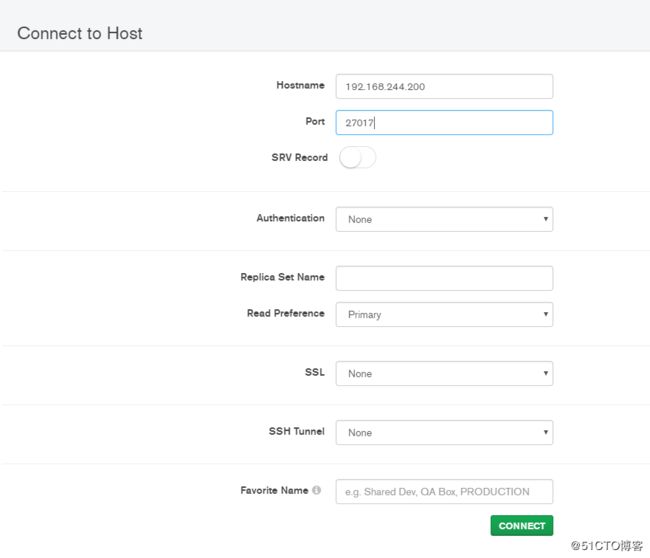The width and height of the screenshot is (650, 558).
Task: Open the SSL dropdown
Action: (x=444, y=374)
